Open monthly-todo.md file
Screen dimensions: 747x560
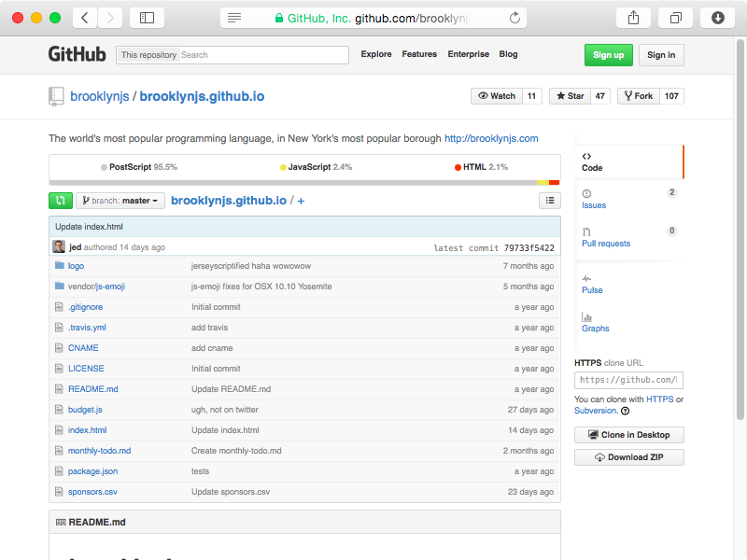[99, 451]
